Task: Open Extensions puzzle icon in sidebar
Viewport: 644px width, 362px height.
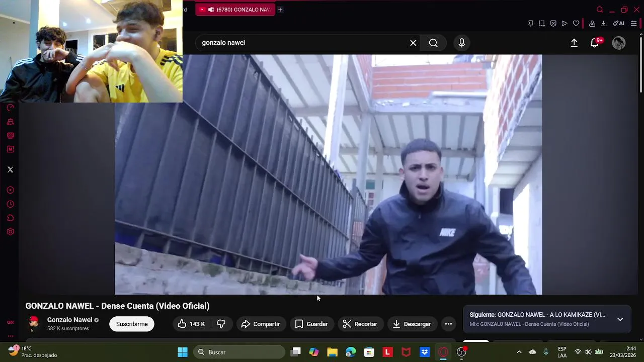Action: point(10,218)
